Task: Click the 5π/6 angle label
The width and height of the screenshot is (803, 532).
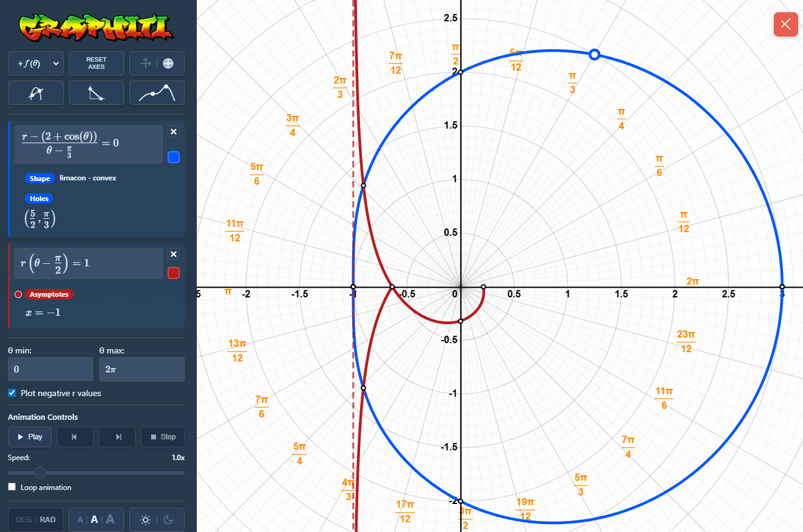Action: pyautogui.click(x=256, y=174)
